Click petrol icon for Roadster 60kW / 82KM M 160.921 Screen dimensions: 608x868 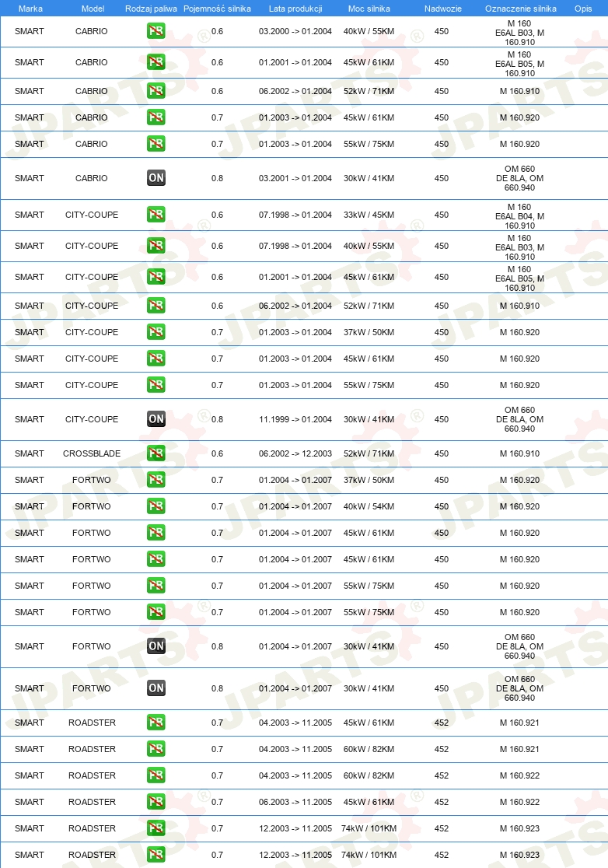pos(156,749)
